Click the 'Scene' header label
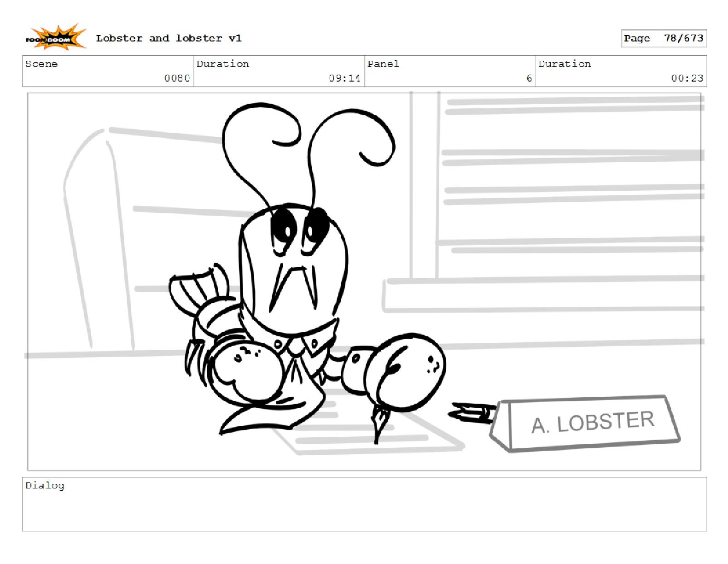The height and width of the screenshot is (564, 728). pyautogui.click(x=41, y=64)
